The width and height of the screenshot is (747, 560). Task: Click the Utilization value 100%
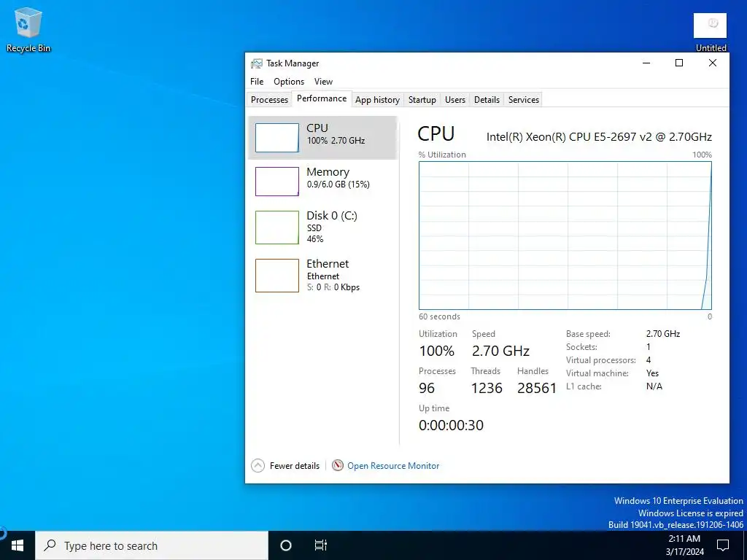[x=436, y=351]
